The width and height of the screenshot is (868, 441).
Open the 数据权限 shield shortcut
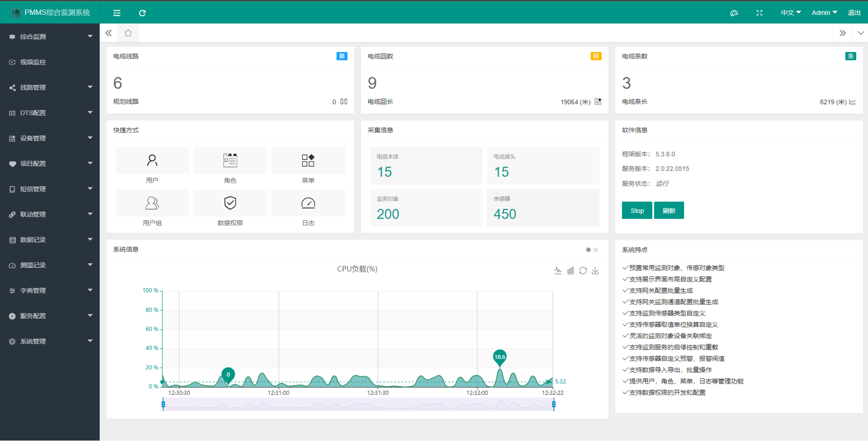coord(230,203)
